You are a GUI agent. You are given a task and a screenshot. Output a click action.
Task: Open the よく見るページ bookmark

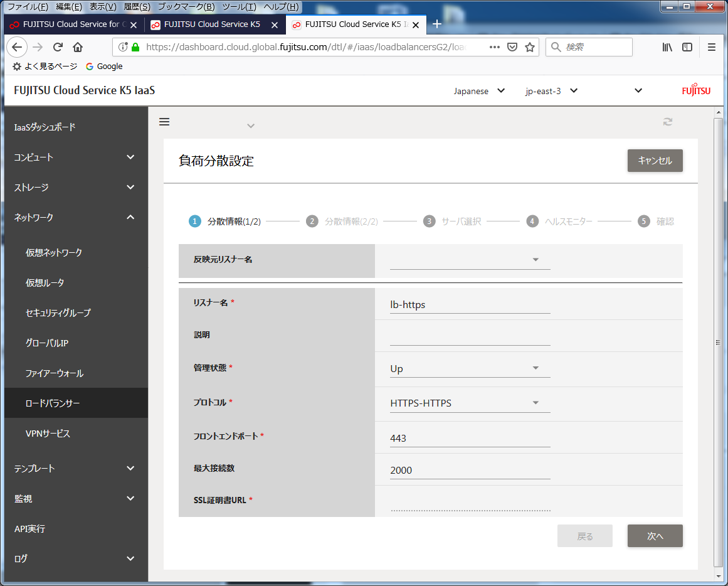45,67
